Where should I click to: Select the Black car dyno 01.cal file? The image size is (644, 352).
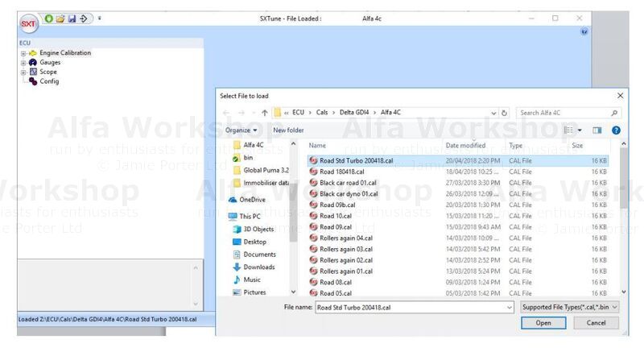(349, 194)
